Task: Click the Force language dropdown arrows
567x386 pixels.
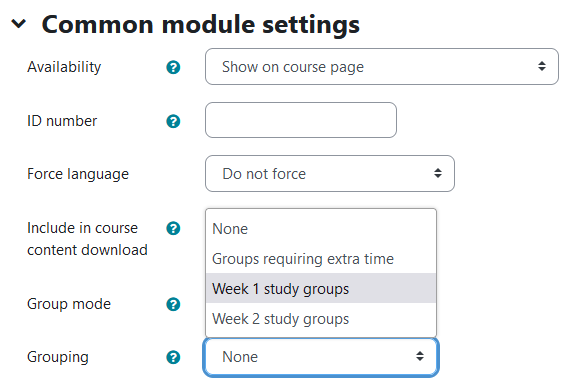Action: [x=438, y=173]
